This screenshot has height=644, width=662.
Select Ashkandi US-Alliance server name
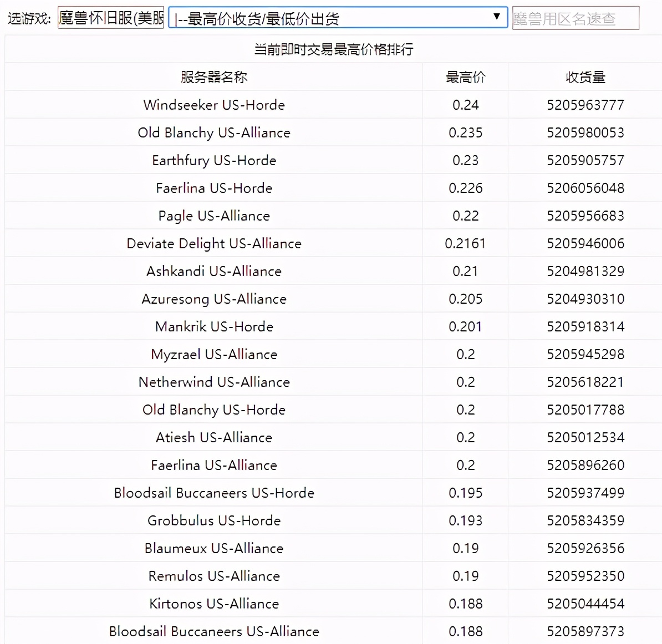coord(214,271)
